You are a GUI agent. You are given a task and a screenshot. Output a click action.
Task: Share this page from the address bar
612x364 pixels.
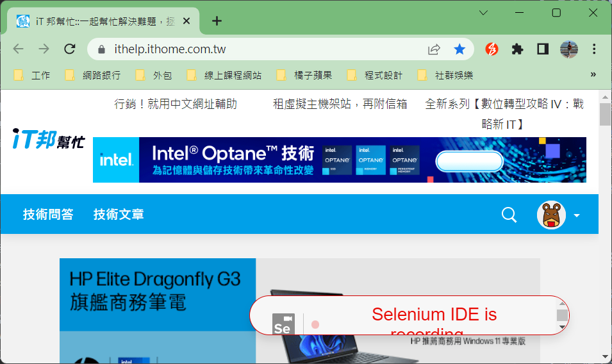pyautogui.click(x=434, y=49)
